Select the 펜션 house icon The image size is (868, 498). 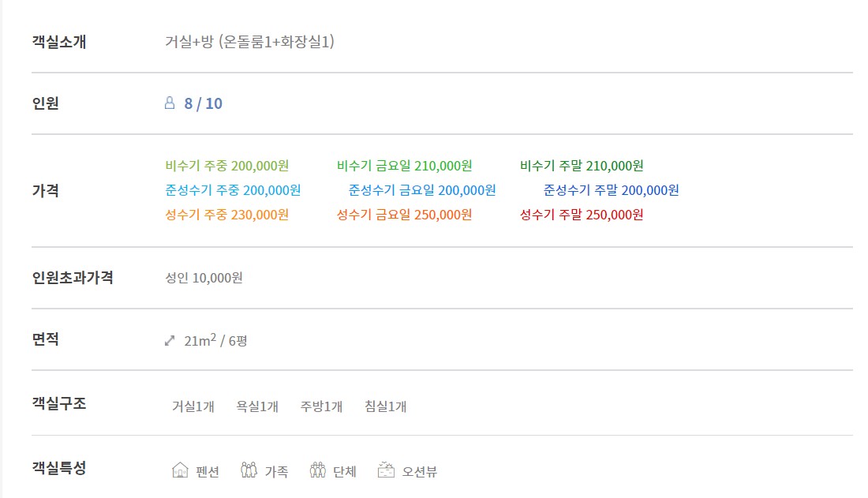[180, 470]
